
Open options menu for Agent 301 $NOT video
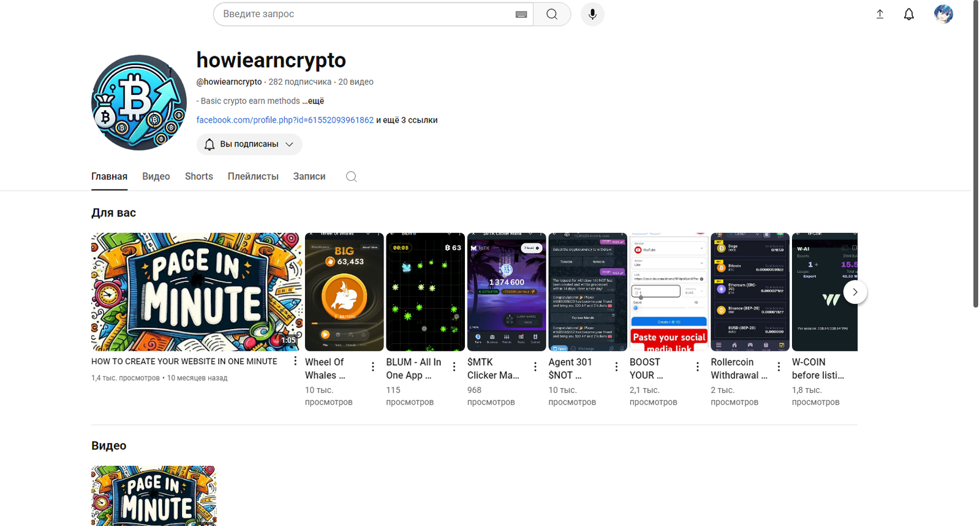point(616,367)
